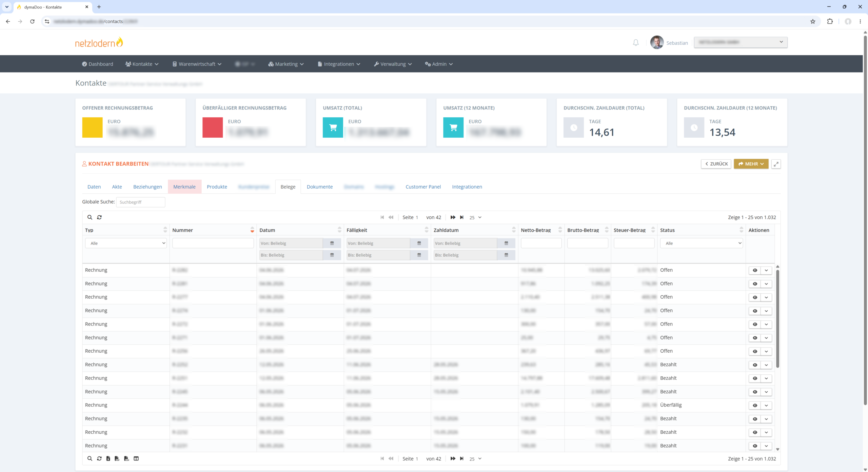868x472 pixels.
Task: Click the notification bell icon
Action: pyautogui.click(x=636, y=43)
